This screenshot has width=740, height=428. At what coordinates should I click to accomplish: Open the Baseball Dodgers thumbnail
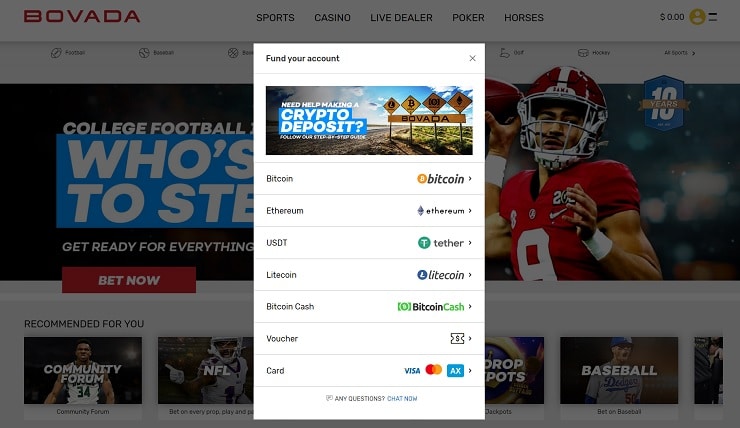coord(619,370)
